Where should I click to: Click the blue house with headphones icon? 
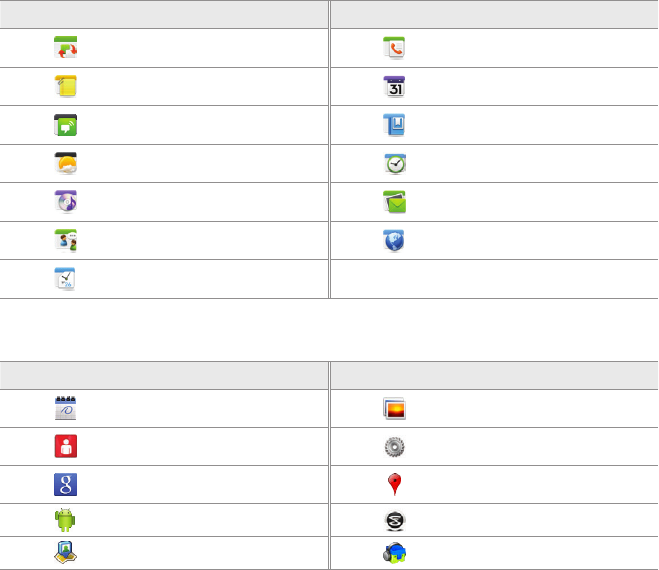tap(395, 552)
